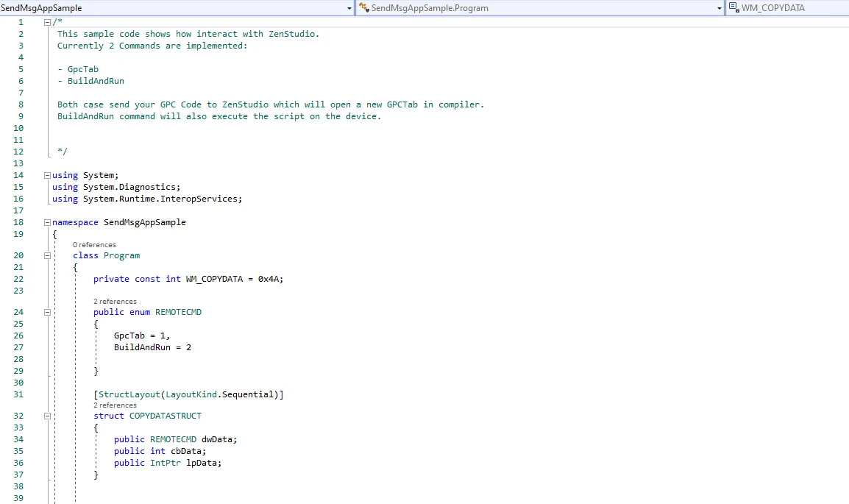The image size is (849, 504).
Task: Collapse the COPYDATASTRUCT struct at line 32
Action: (x=46, y=415)
